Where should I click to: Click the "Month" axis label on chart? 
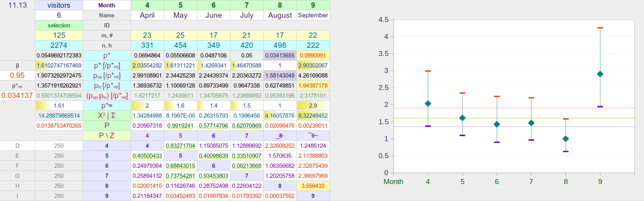point(393,182)
